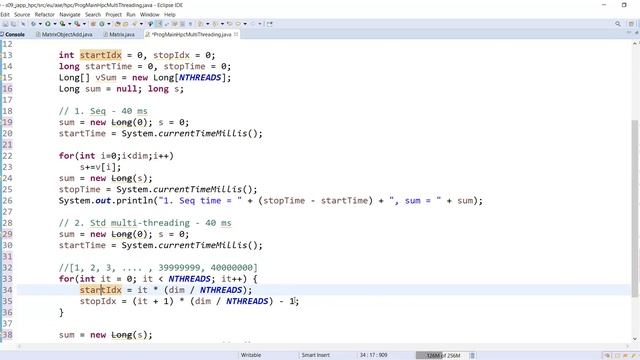Open the Run dropdown arrow
Screen dimensions: 640x360
[x=55, y=24]
